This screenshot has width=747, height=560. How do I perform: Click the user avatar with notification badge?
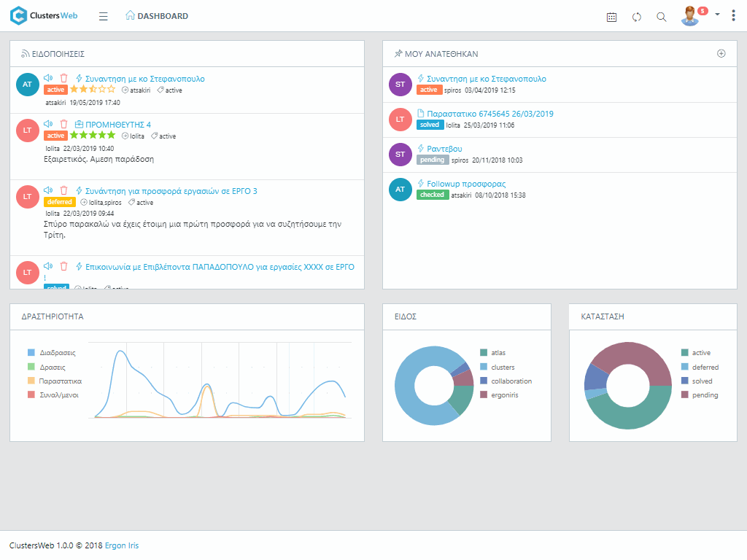click(x=690, y=16)
